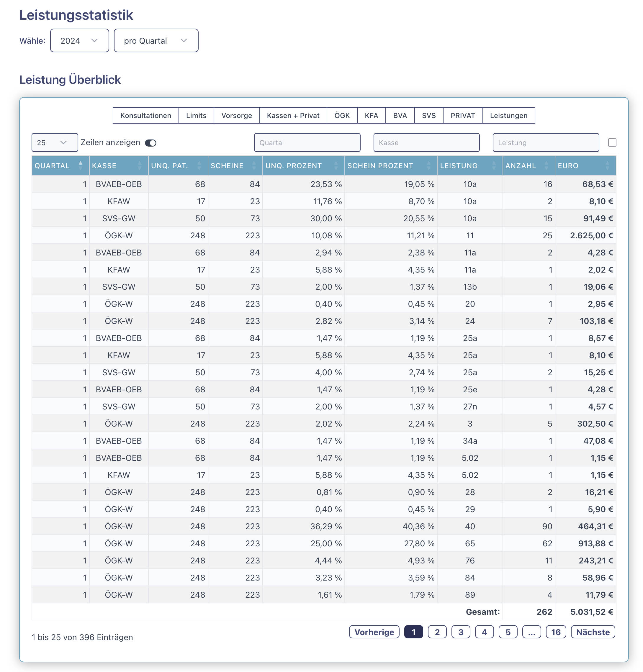Sort by Unq. Prozent column arrows

tap(336, 165)
